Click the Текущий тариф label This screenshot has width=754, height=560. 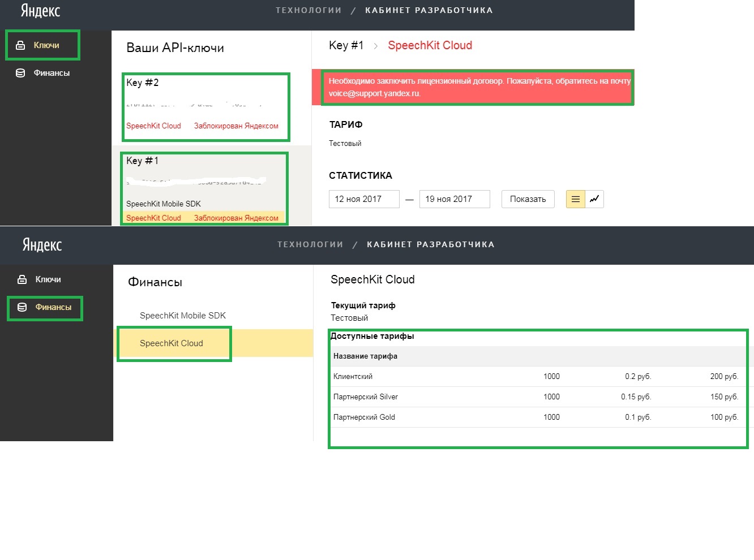[x=363, y=305]
